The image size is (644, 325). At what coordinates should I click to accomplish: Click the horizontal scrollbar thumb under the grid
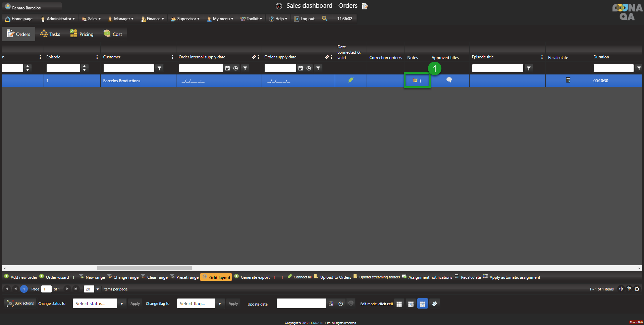coord(144,268)
